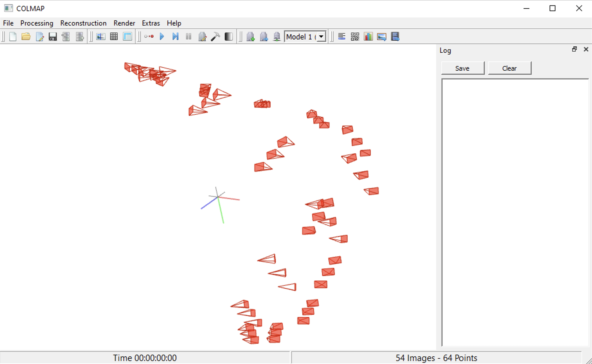Open the Model 1 selection dropdown

(x=321, y=37)
